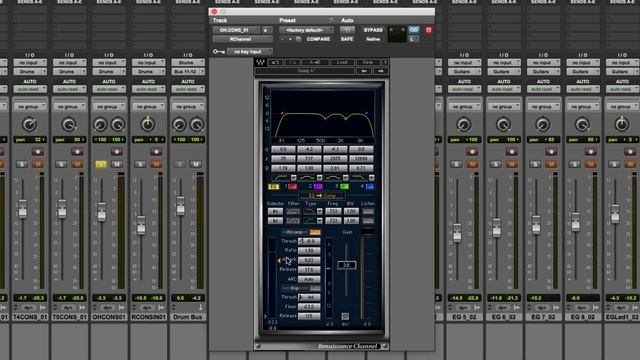Open the RChannel plugin selector dropdown
Viewport: 640px width, 360px height.
[242, 39]
